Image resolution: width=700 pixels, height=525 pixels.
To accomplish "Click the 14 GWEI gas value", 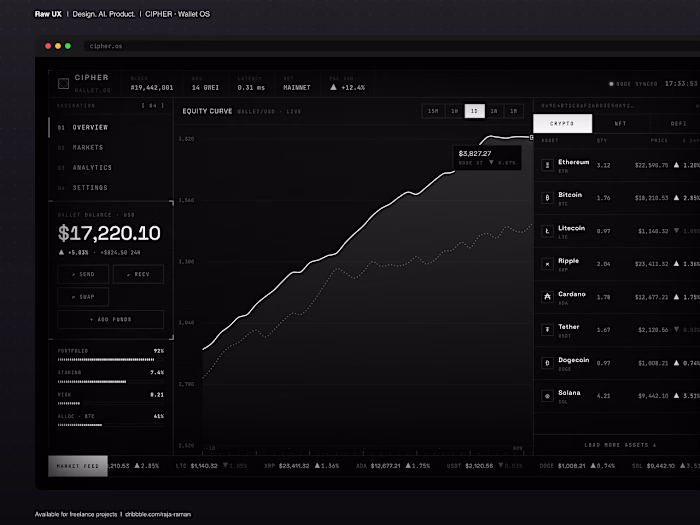I will click(205, 88).
